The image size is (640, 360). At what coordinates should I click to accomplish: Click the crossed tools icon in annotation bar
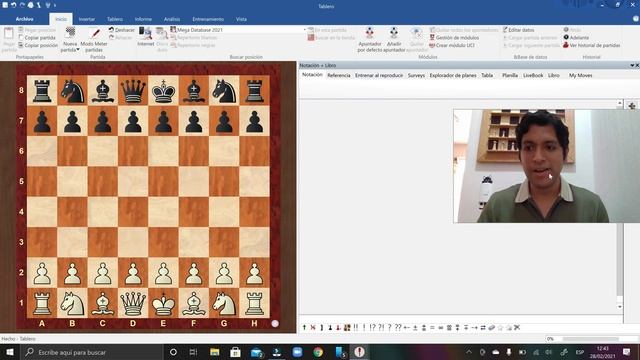click(x=517, y=327)
